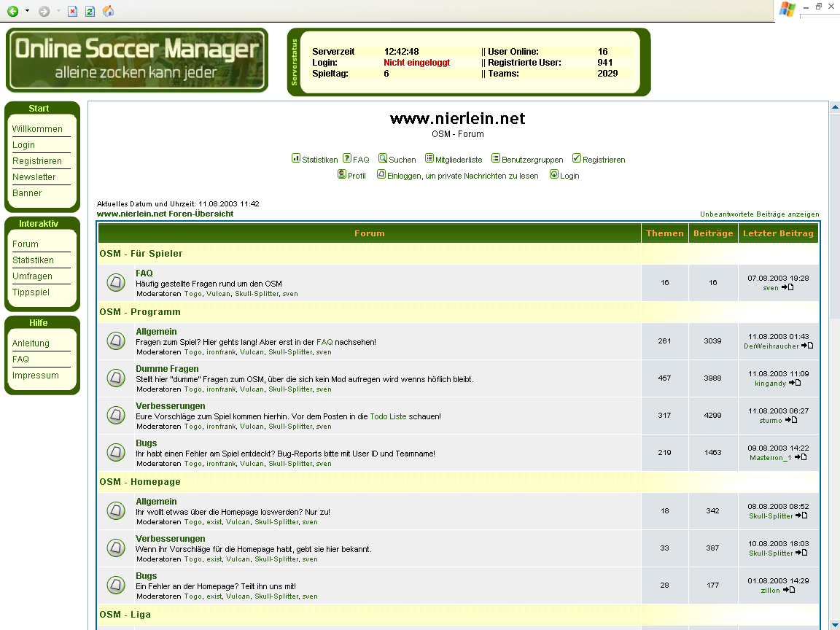The width and height of the screenshot is (840, 630).
Task: Click Unbeantwortete Beiträge anzeigen link
Action: (760, 214)
